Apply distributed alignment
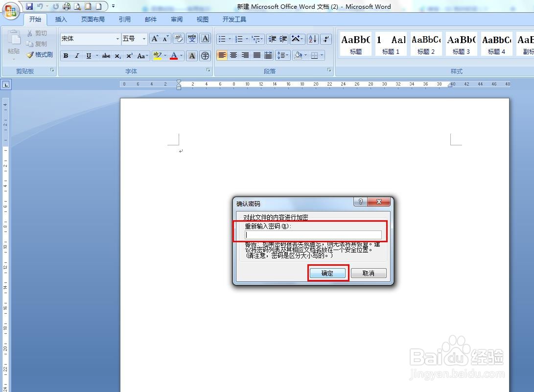 [x=268, y=55]
